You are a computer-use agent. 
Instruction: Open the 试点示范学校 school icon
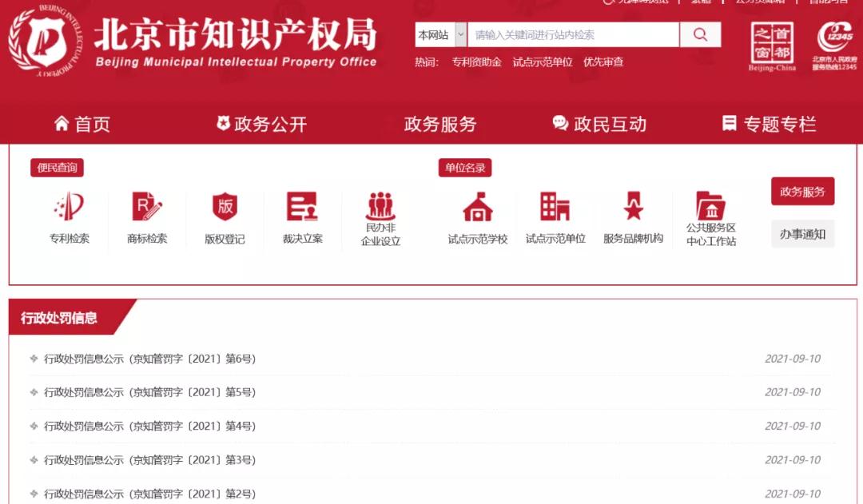(478, 208)
